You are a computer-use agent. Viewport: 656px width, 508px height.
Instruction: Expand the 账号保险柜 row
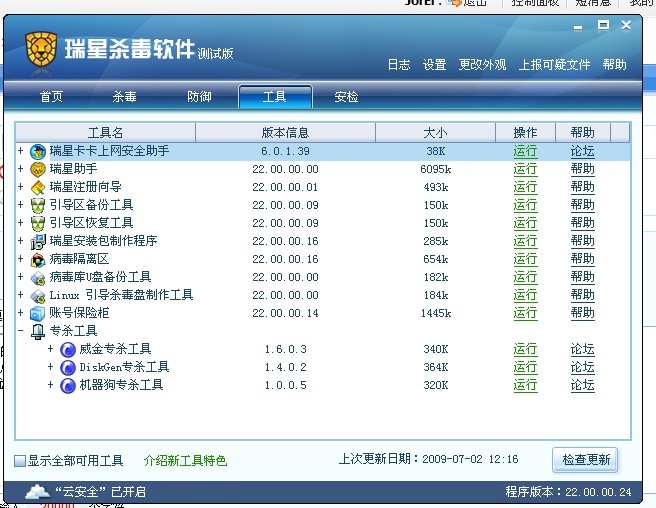click(20, 312)
